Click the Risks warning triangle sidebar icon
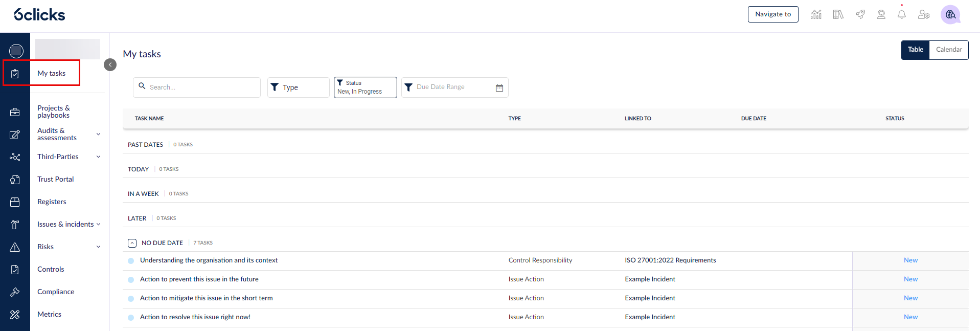 [15, 247]
